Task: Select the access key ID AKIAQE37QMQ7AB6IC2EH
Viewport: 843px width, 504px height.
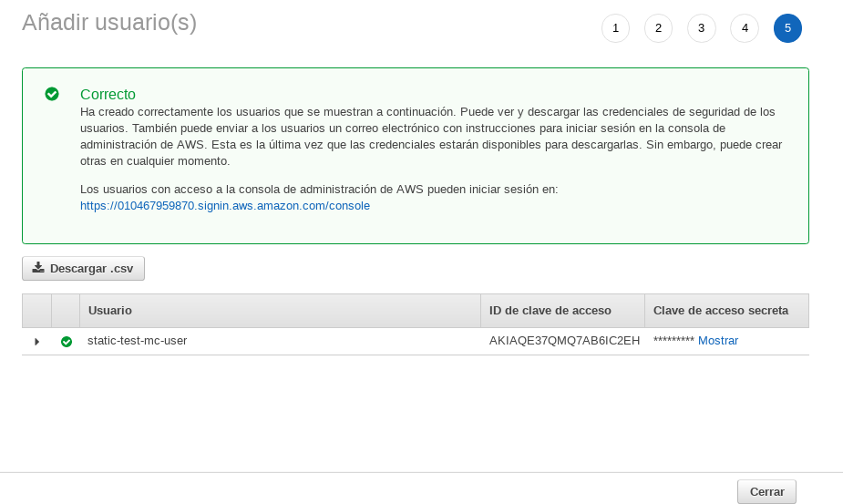Action: point(564,341)
